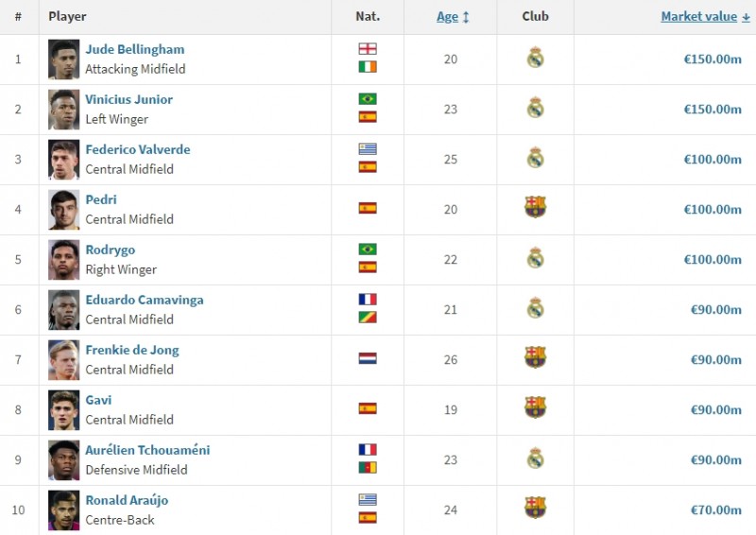Open Jude Bellingham player profile link
This screenshot has height=535, width=756.
coord(134,49)
